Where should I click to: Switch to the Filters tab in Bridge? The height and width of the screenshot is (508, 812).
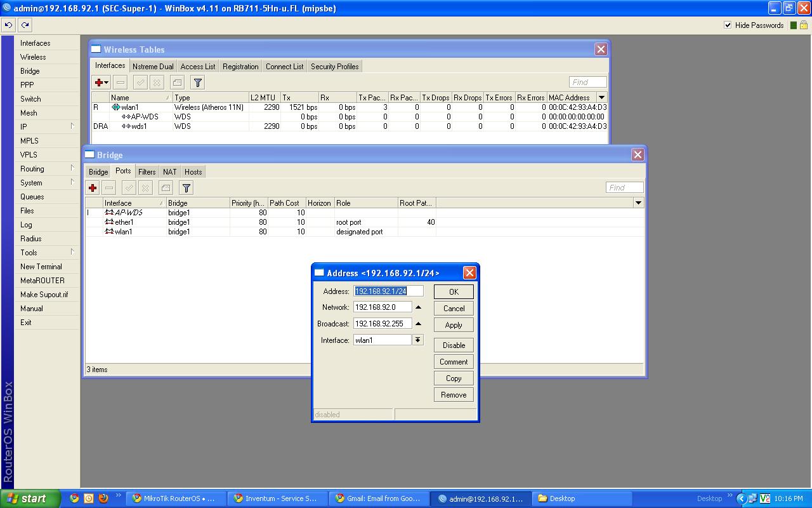(147, 172)
